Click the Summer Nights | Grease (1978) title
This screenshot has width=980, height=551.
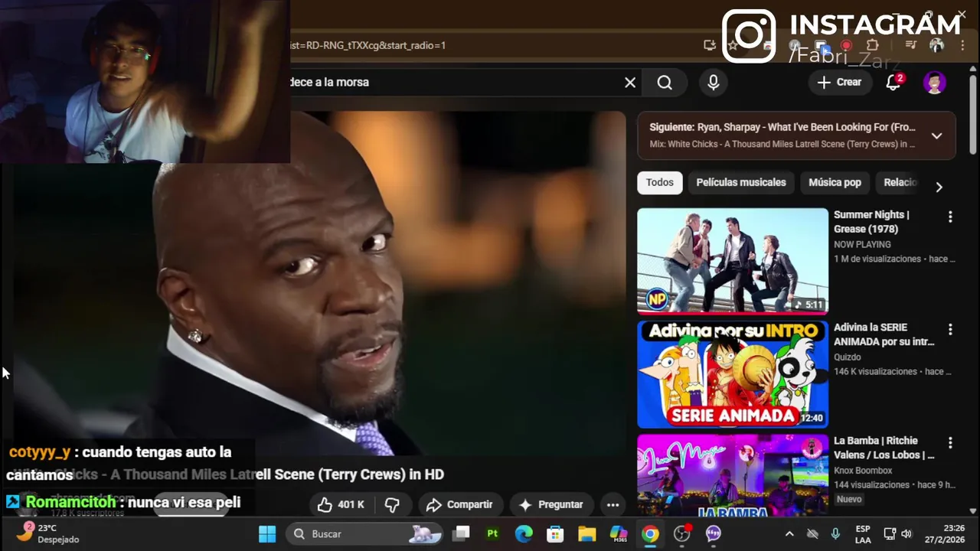pos(871,222)
